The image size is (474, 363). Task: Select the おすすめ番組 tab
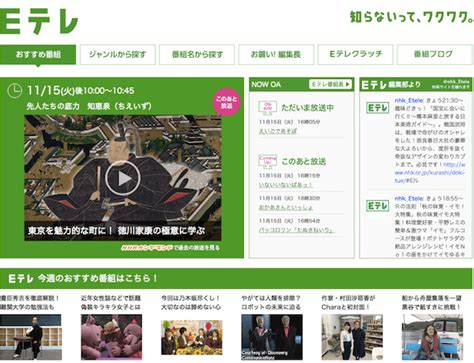[x=38, y=54]
